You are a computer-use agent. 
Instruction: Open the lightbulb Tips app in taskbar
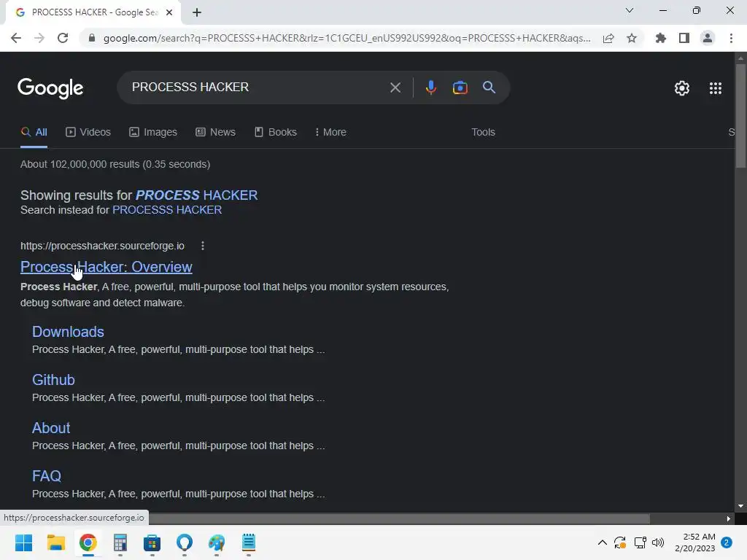tap(185, 542)
